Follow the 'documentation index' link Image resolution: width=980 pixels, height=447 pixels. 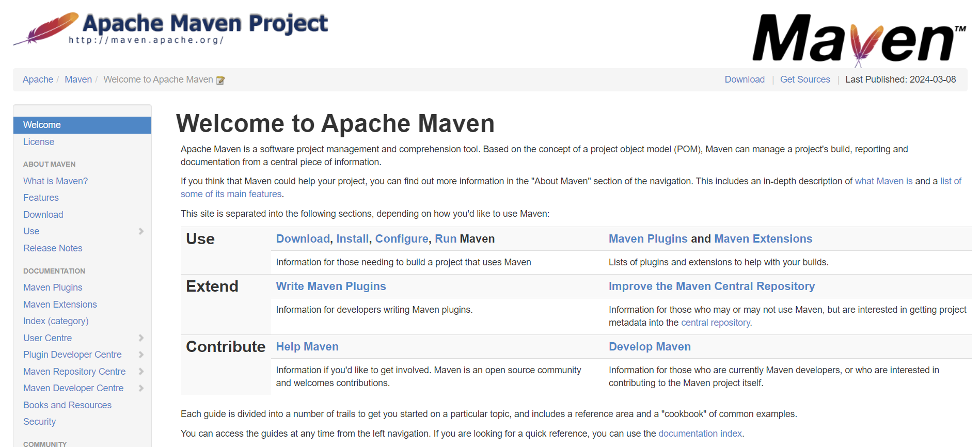[700, 434]
